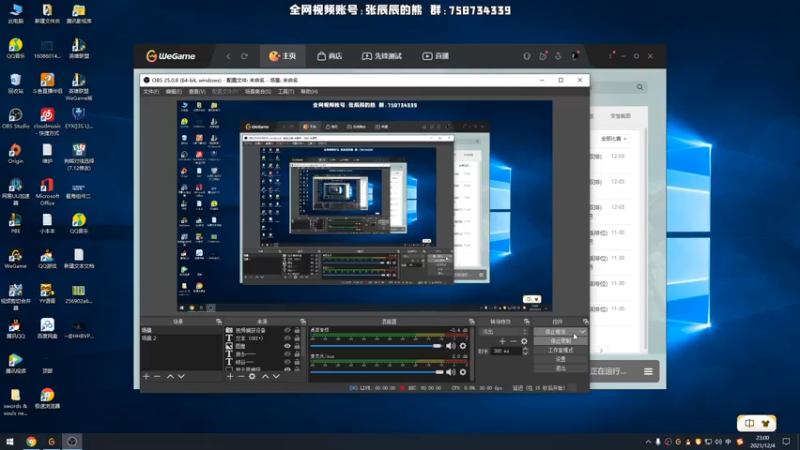The image size is (800, 450).
Task: Click the WeGame refresh icon
Action: click(244, 56)
